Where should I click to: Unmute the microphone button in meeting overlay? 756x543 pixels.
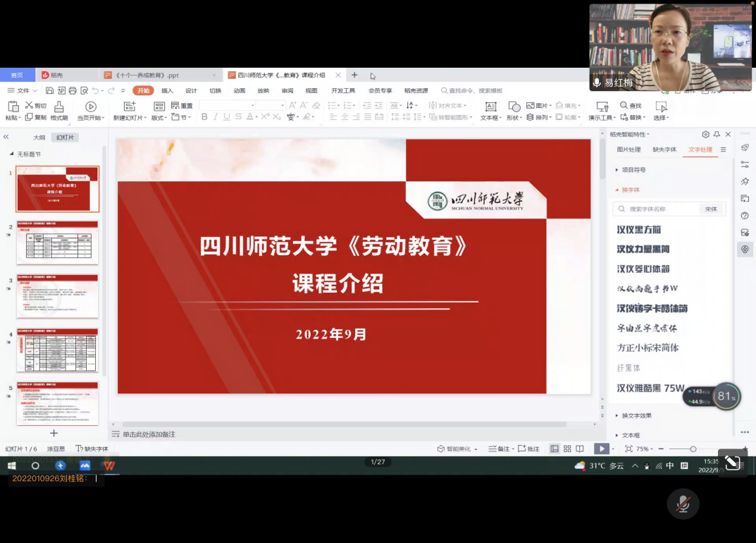[x=683, y=504]
